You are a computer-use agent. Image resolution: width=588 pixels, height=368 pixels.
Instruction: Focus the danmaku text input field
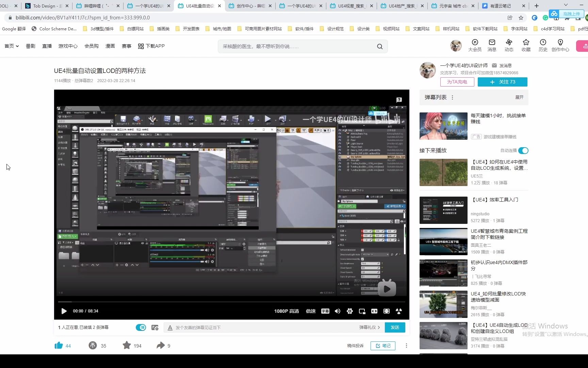265,327
